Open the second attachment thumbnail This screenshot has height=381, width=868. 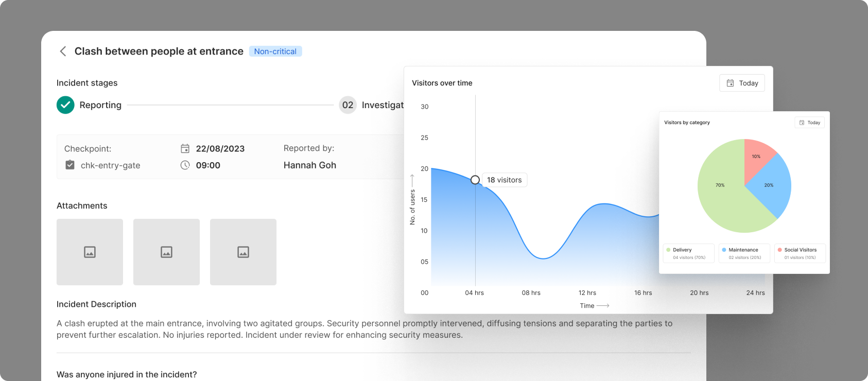(x=166, y=252)
